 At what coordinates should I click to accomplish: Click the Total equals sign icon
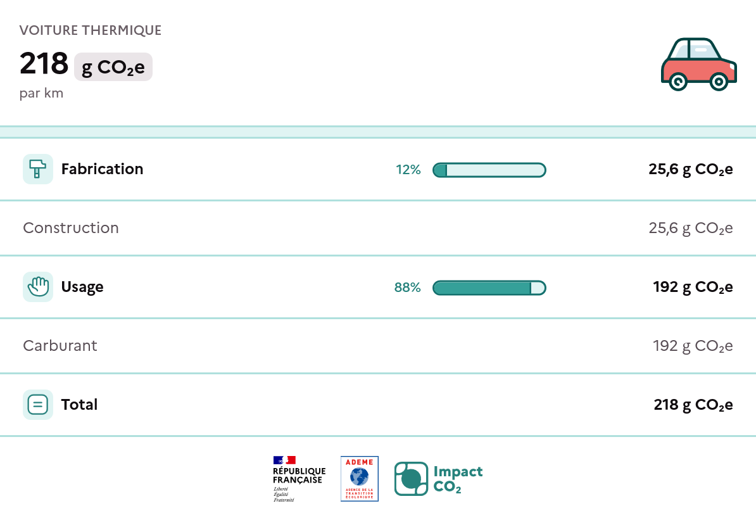[x=38, y=405]
